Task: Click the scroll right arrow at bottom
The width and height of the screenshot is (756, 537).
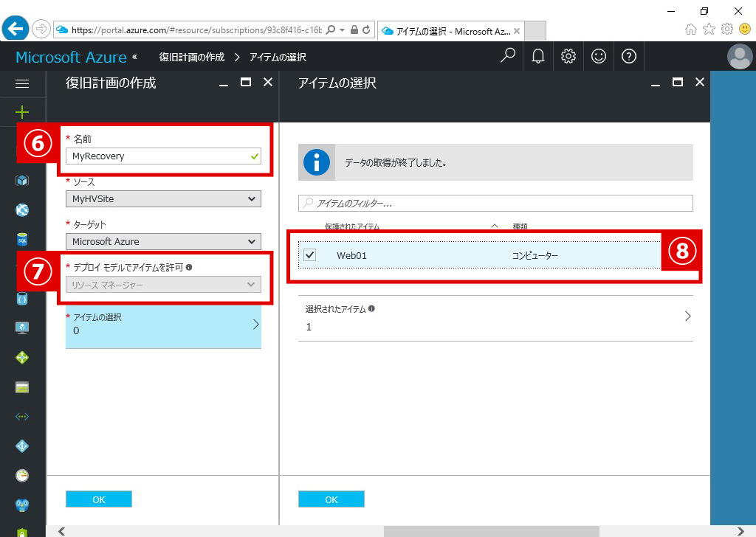Action: point(740,531)
